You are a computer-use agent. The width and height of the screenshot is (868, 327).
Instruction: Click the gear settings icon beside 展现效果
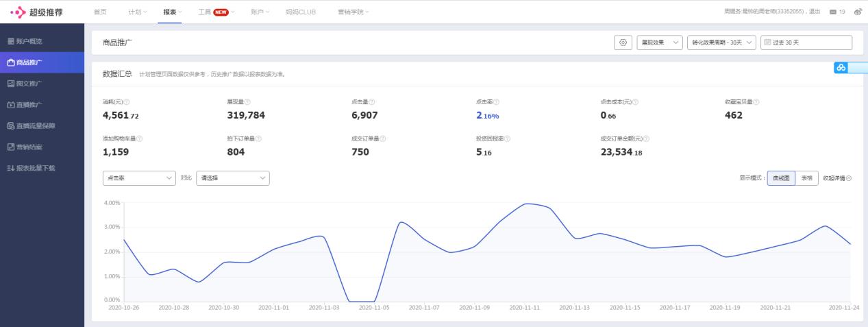(x=623, y=43)
